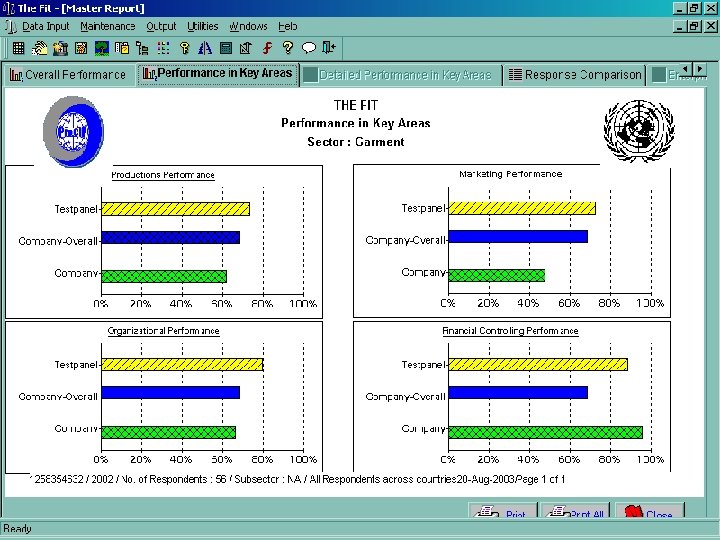Image resolution: width=720 pixels, height=540 pixels.
Task: Click yellow Testpanel bar in Organizational chart
Action: click(x=182, y=365)
